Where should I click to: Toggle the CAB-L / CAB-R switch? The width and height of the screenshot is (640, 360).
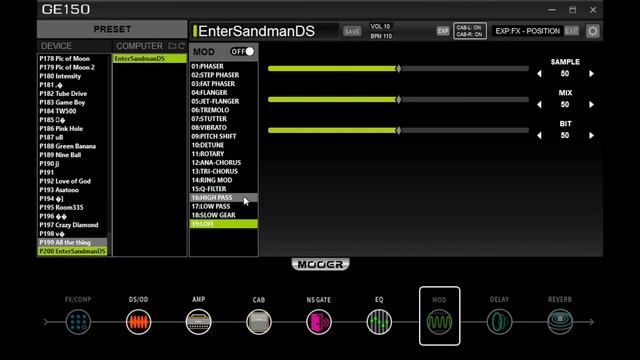[470, 31]
